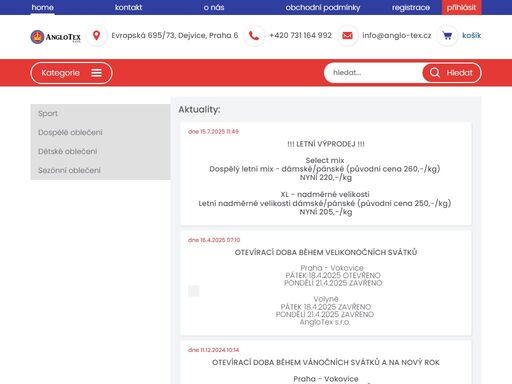Click the AngloTex logo
Viewport: 512px width, 384px height.
56,37
